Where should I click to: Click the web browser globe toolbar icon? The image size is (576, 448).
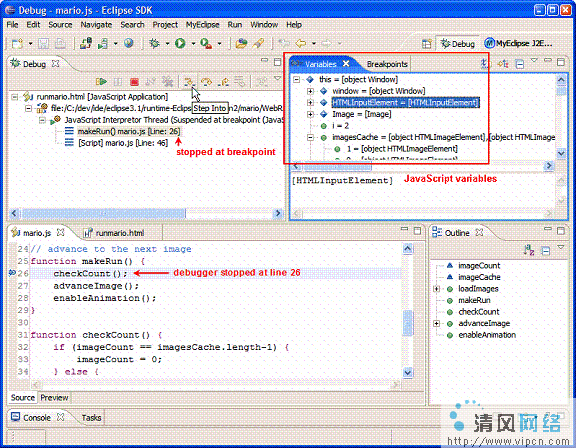(129, 44)
